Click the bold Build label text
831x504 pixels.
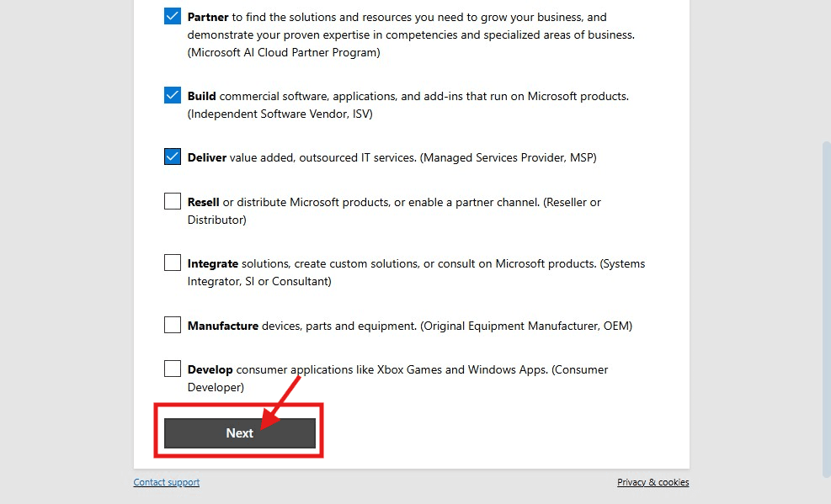(202, 96)
